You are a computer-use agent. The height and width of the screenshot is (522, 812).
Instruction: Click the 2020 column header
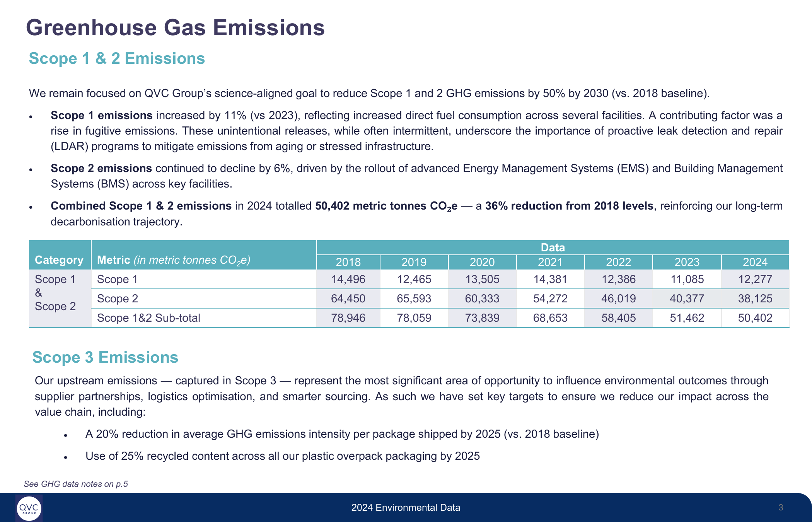482,262
